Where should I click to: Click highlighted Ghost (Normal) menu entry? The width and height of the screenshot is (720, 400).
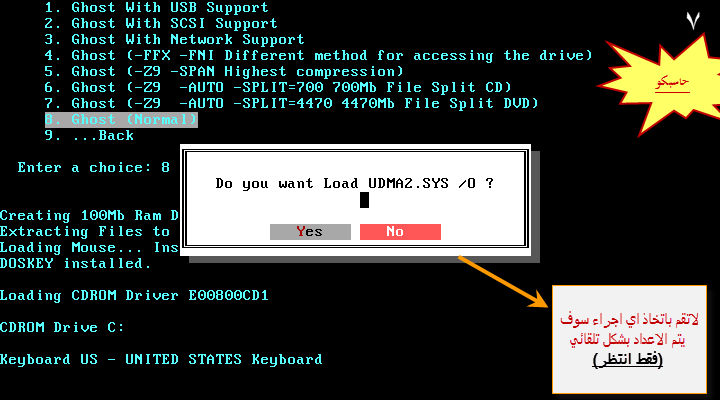pyautogui.click(x=121, y=120)
